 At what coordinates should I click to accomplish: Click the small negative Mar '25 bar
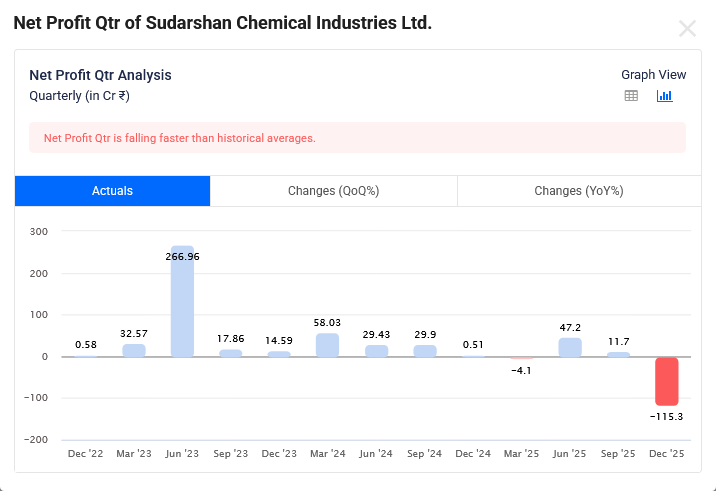522,358
